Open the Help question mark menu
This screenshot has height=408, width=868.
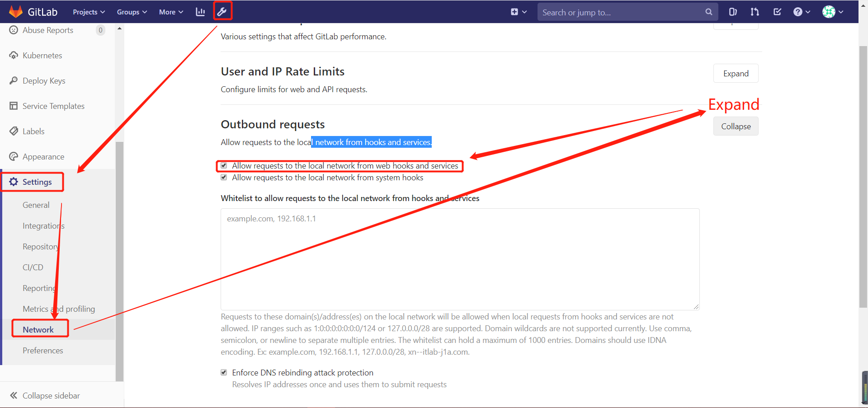coord(802,12)
